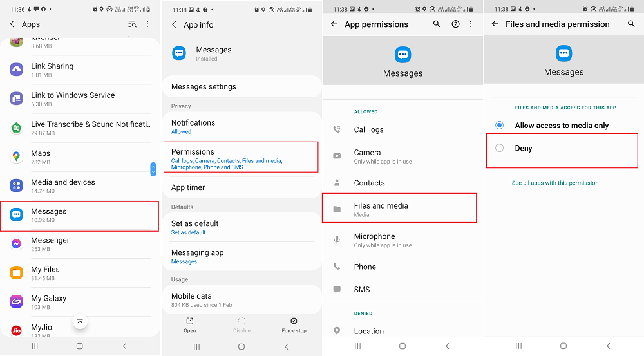Select the Deny radio button
The height and width of the screenshot is (356, 644).
(x=500, y=148)
